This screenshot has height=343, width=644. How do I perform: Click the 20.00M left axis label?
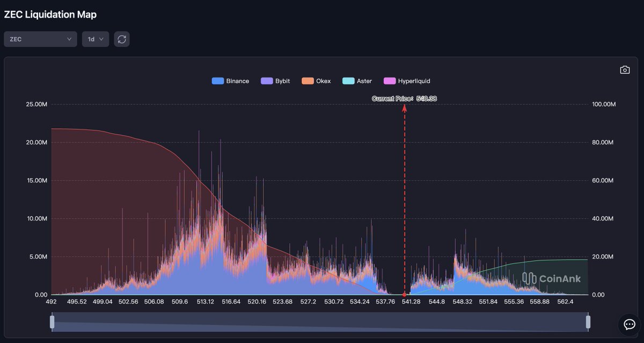coord(36,142)
